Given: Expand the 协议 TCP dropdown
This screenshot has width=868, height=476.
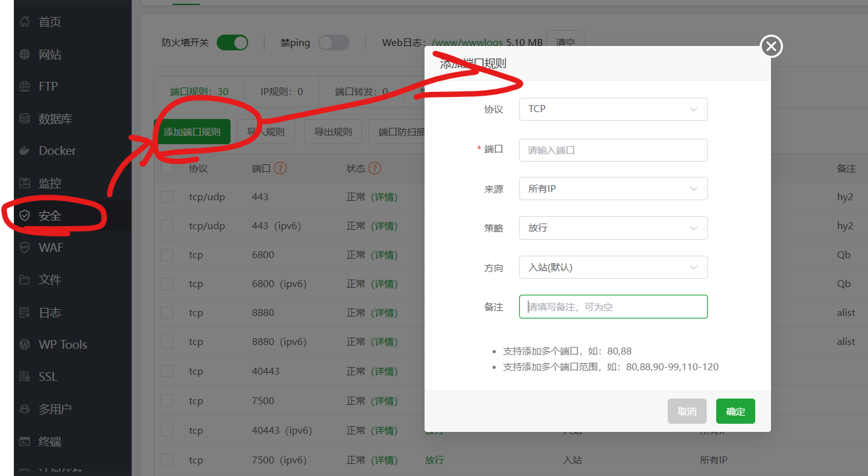Looking at the screenshot, I should point(613,109).
